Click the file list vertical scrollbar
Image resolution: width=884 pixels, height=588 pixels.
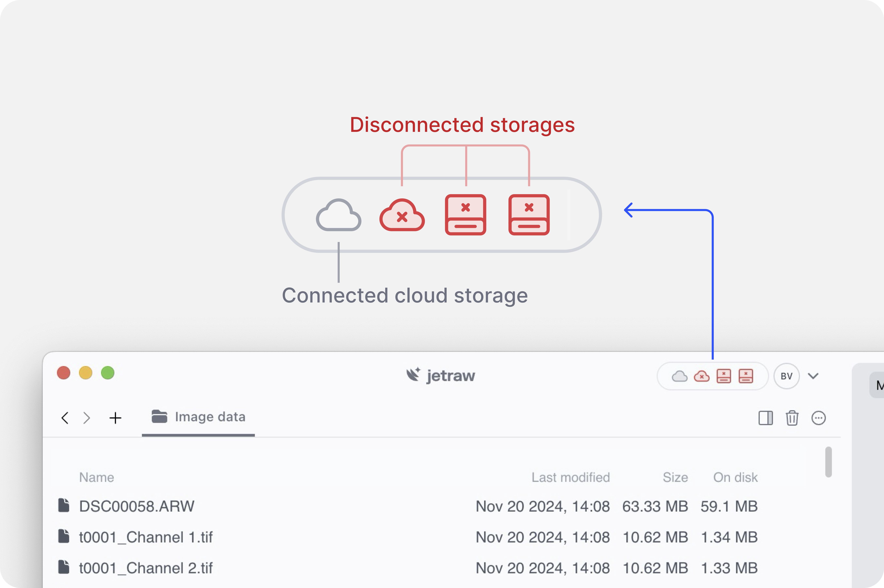[829, 462]
